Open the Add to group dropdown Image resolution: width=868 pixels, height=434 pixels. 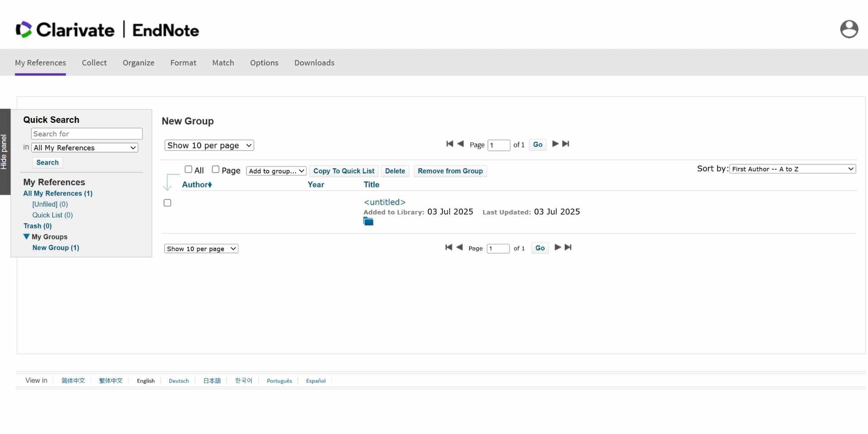[x=276, y=171]
